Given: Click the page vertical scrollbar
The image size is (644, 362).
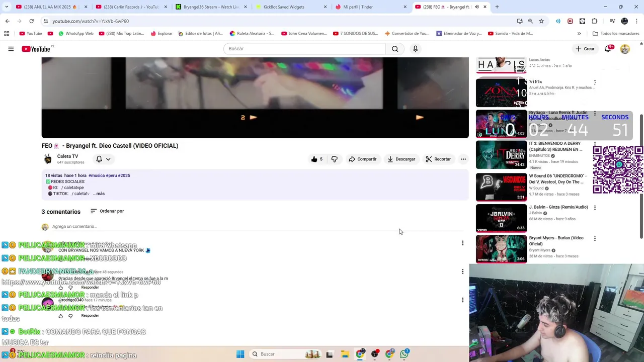Looking at the screenshot, I should click(641, 176).
